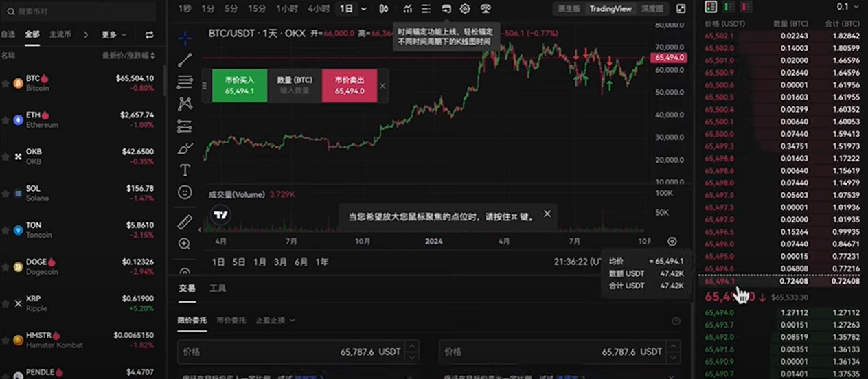Image resolution: width=868 pixels, height=379 pixels.
Task: Increase buy price with stepper up arrow
Action: 411,347
